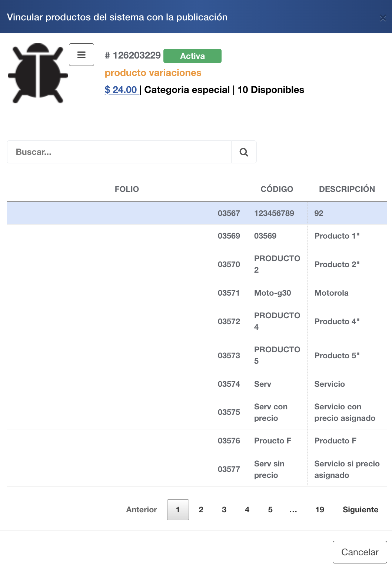Go to page 2 of results

click(201, 510)
